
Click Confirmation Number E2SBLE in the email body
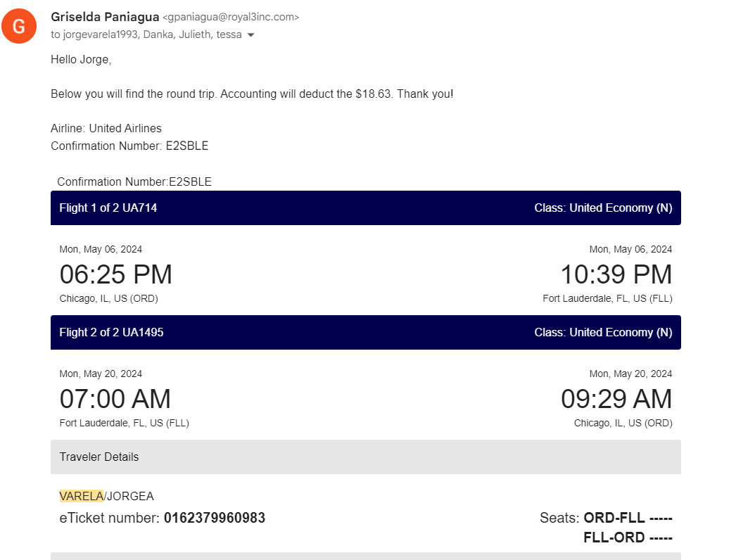(x=129, y=146)
